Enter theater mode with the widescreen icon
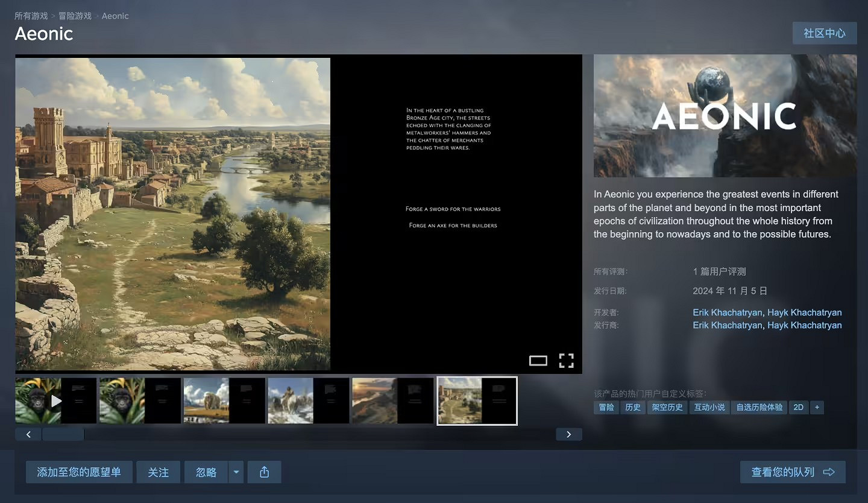Viewport: 868px width, 503px height. pos(538,360)
